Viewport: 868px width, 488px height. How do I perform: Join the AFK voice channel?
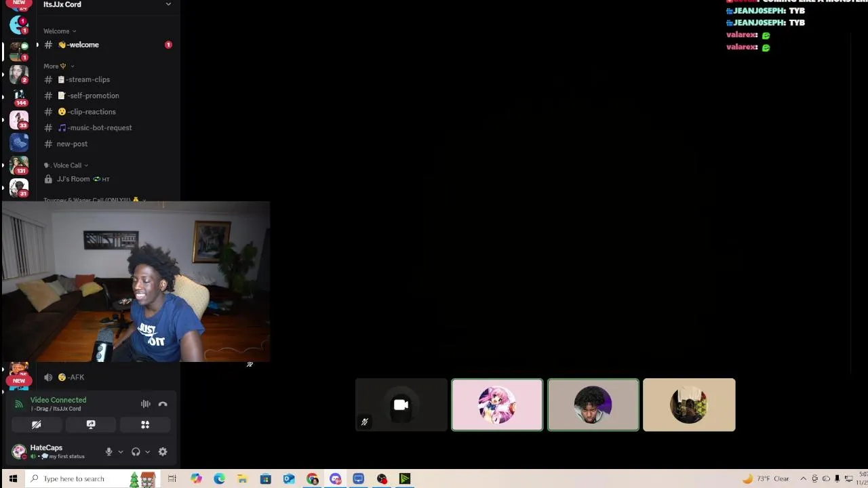(108, 377)
